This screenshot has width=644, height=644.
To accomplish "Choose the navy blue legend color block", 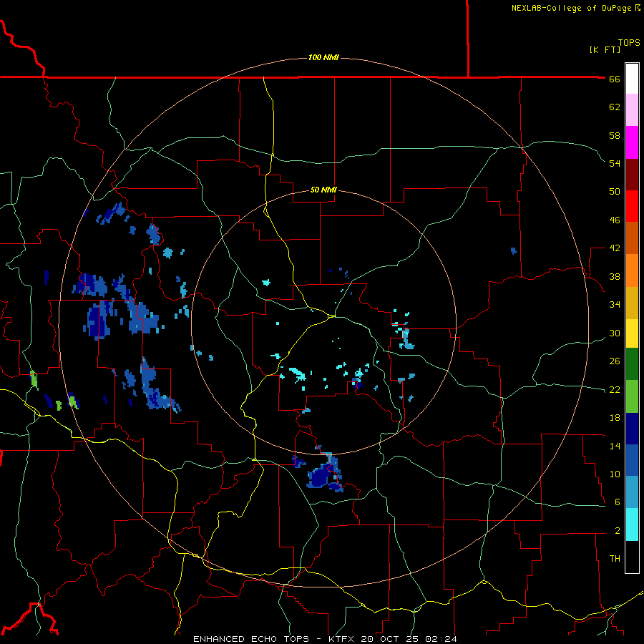I will click(x=632, y=429).
